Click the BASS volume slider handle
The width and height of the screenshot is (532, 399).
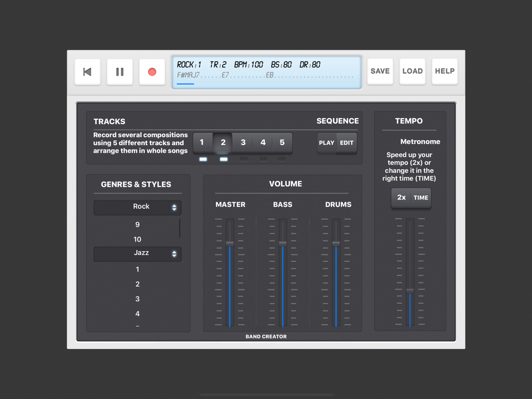click(x=282, y=243)
